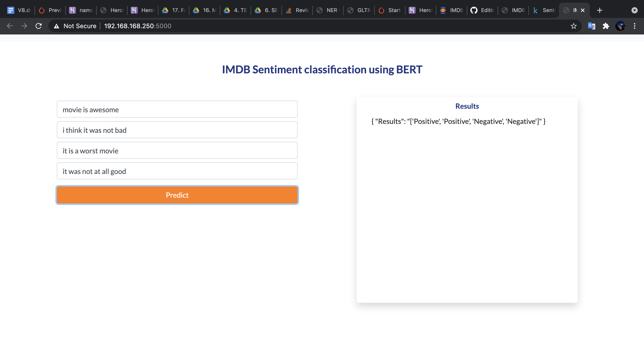
Task: Switch to the '17. F' Drive tab
Action: click(x=173, y=10)
